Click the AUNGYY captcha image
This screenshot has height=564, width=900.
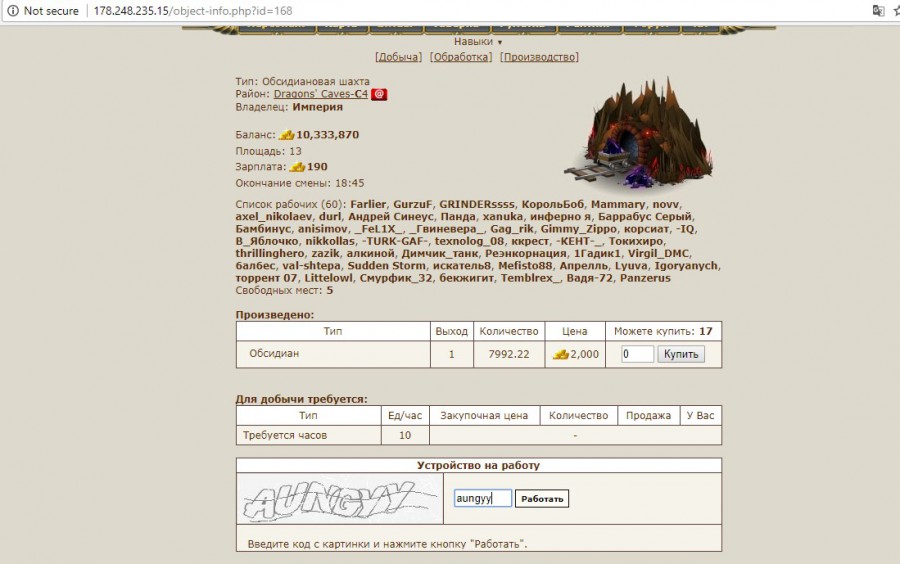(340, 499)
